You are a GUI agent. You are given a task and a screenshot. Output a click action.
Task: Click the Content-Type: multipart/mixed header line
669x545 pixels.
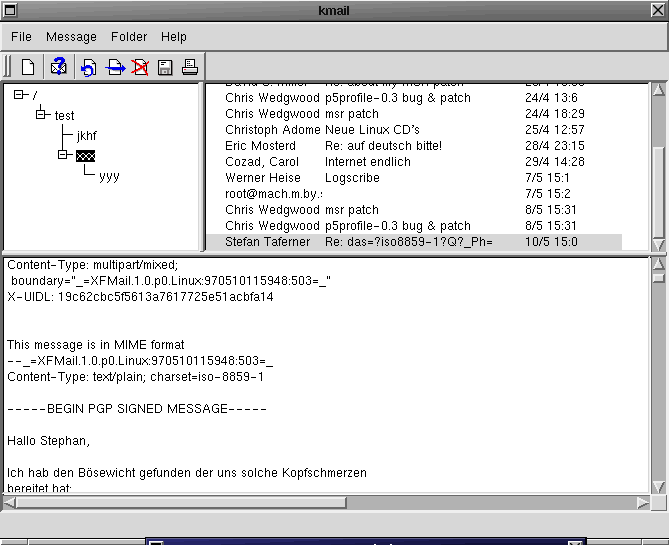click(93, 265)
